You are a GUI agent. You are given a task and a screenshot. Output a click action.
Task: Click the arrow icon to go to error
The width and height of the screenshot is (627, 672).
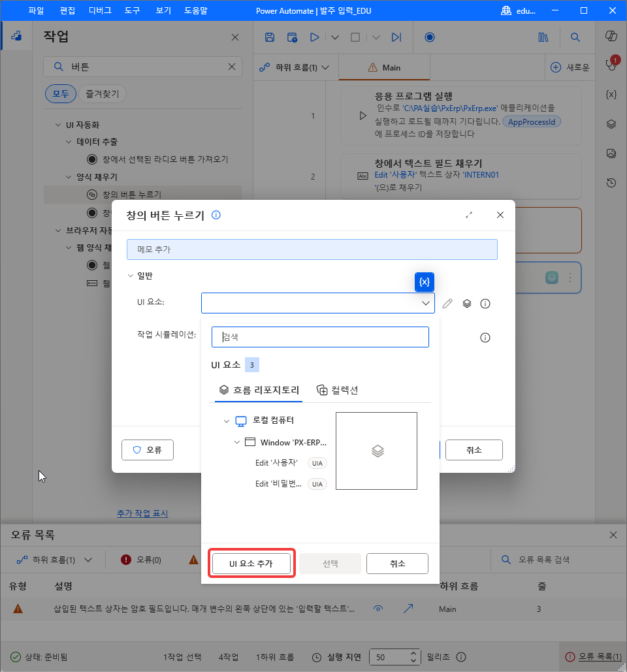408,608
